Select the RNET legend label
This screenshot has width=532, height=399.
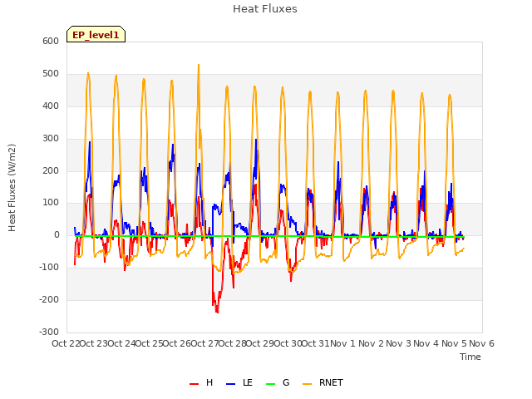click(x=331, y=382)
